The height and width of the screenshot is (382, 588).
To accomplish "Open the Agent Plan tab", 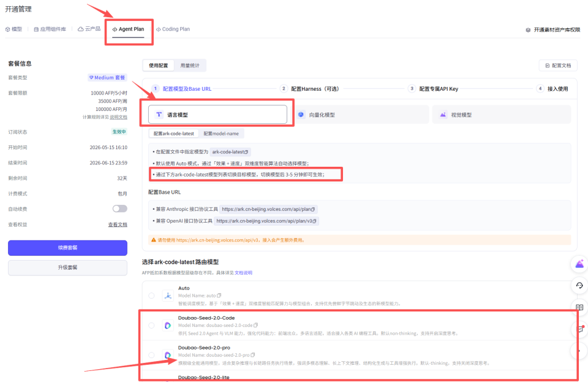I will tap(128, 29).
